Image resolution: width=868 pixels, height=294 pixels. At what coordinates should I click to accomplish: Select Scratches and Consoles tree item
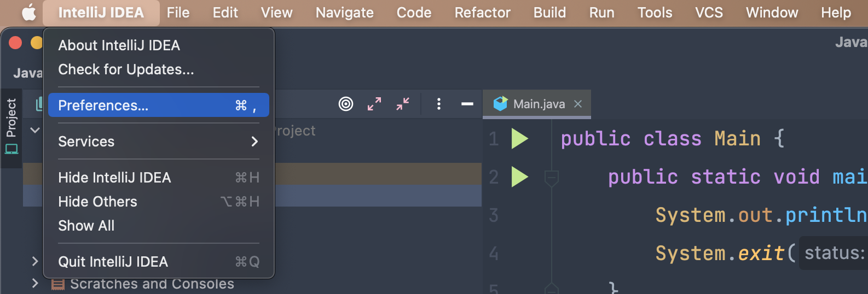click(152, 284)
